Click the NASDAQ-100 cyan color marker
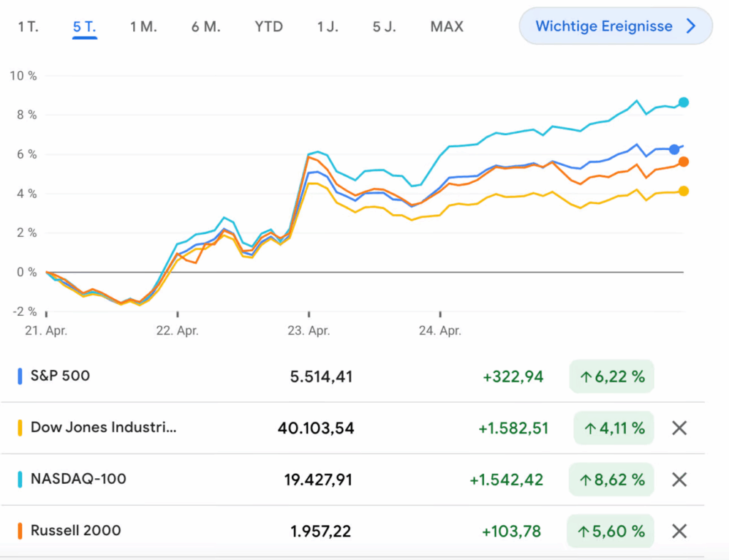 (x=20, y=479)
